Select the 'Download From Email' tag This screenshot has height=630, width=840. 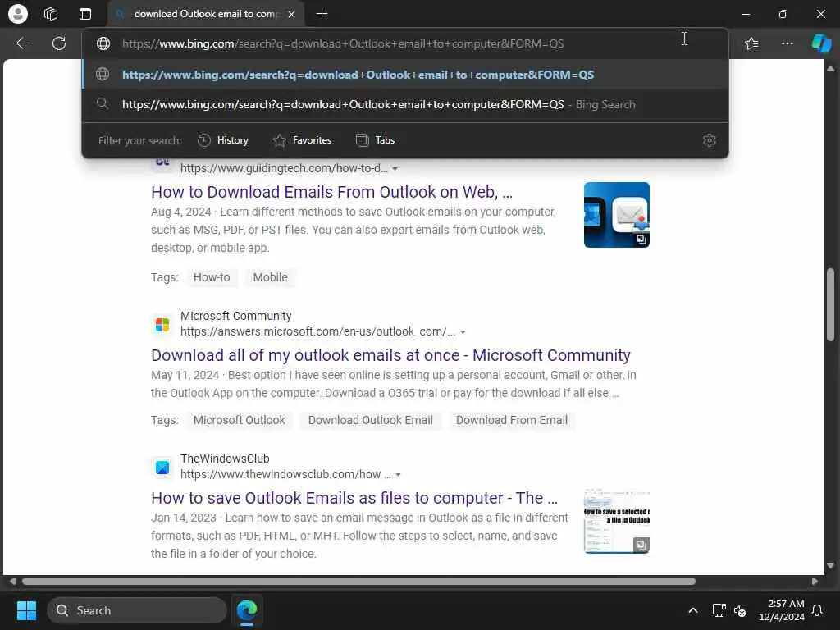coord(512,420)
